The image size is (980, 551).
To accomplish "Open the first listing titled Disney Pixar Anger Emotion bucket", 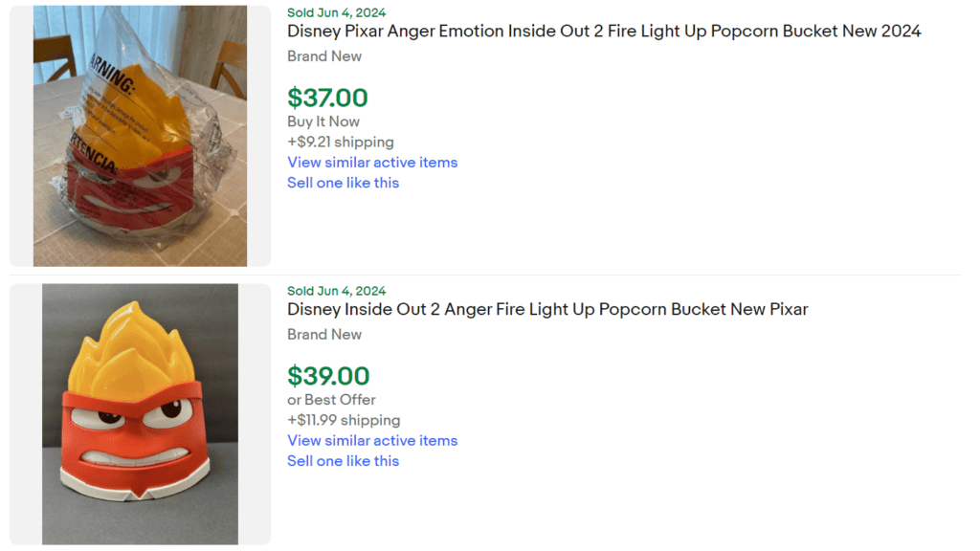I will tap(604, 31).
